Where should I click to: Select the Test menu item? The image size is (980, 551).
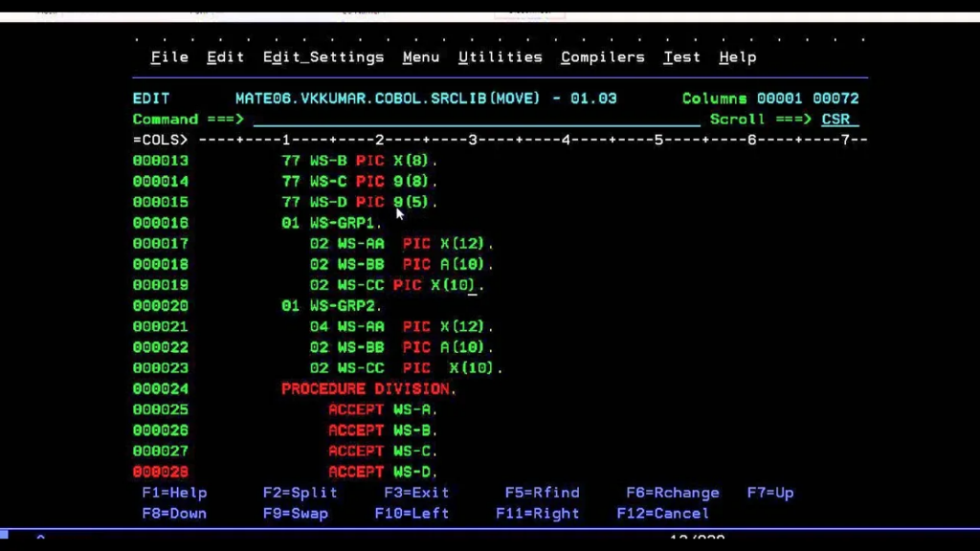(x=681, y=57)
